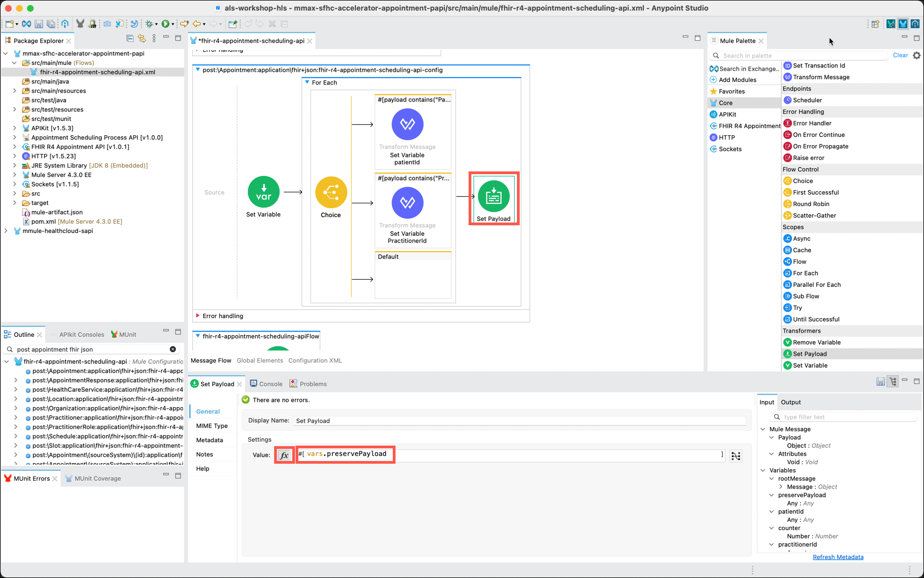Click the Save All toolbar icon
The image size is (924, 578).
pyautogui.click(x=51, y=24)
